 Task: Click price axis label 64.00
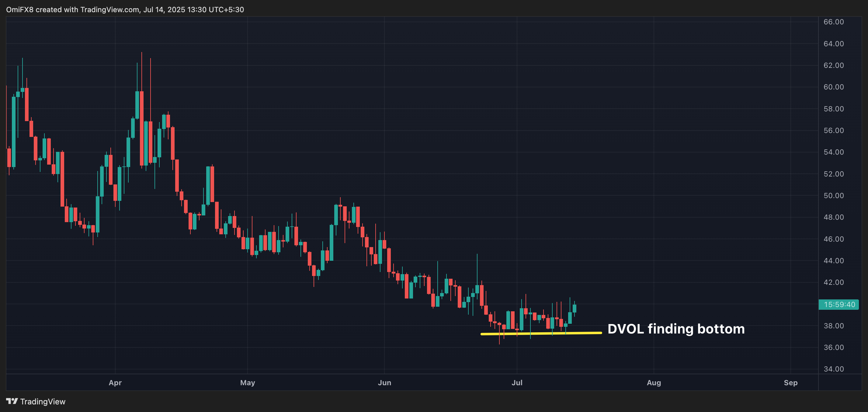(x=834, y=44)
